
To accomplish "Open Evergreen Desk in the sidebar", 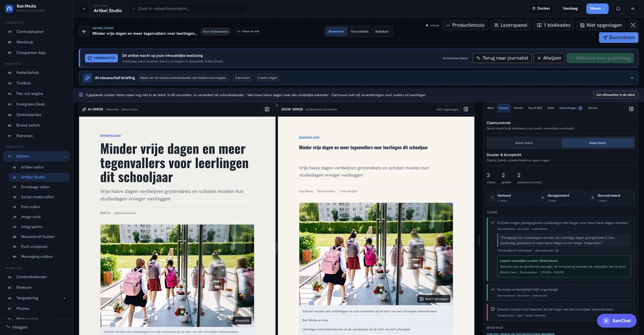I will pos(36,104).
